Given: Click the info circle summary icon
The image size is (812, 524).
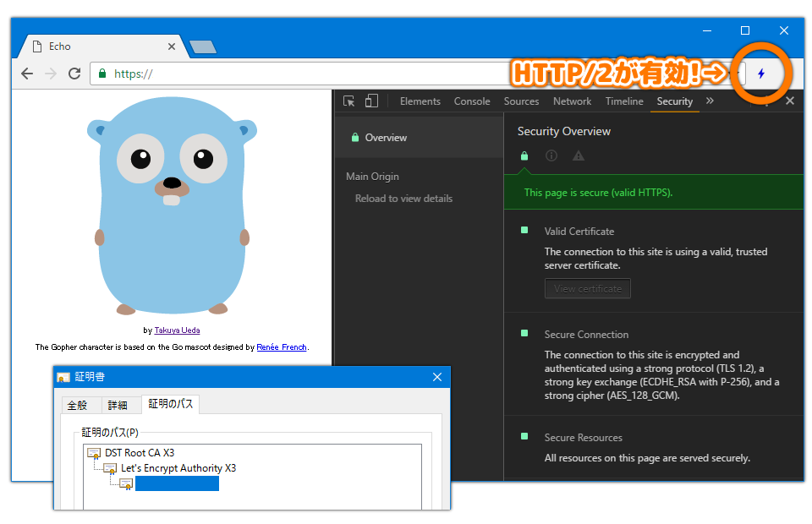Looking at the screenshot, I should pos(551,156).
